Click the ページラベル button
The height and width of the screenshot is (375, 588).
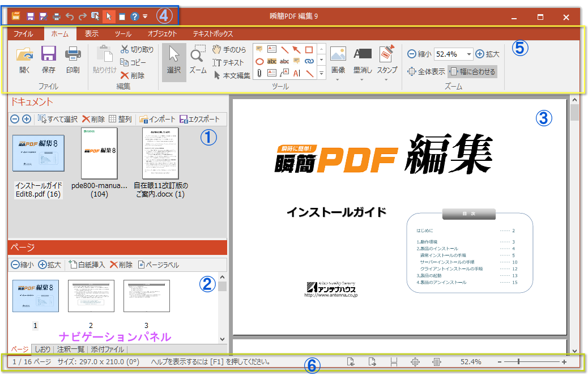click(158, 265)
